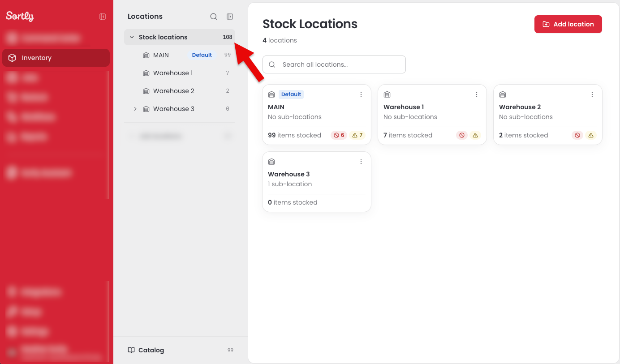Click warehouse icon on Warehouse 3 card
620x364 pixels.
pyautogui.click(x=271, y=162)
